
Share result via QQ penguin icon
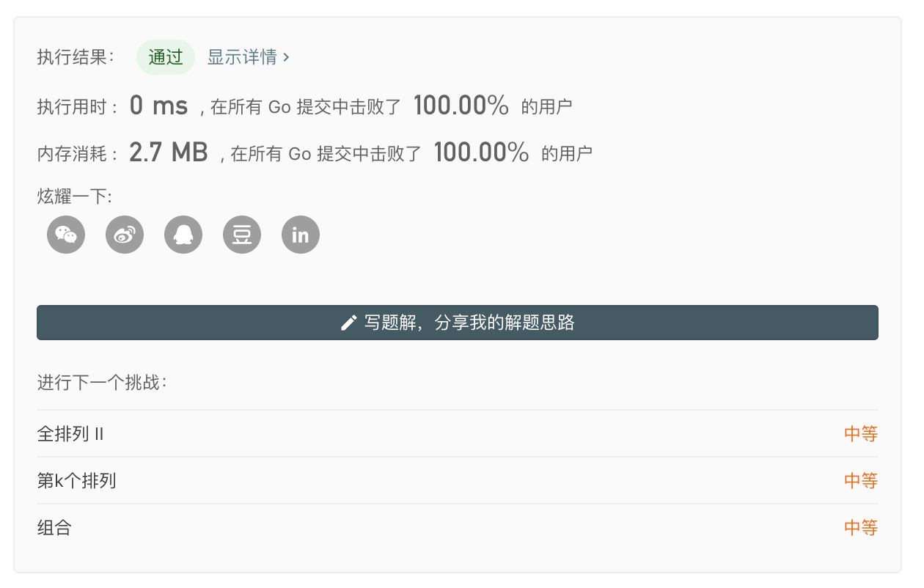click(x=183, y=235)
